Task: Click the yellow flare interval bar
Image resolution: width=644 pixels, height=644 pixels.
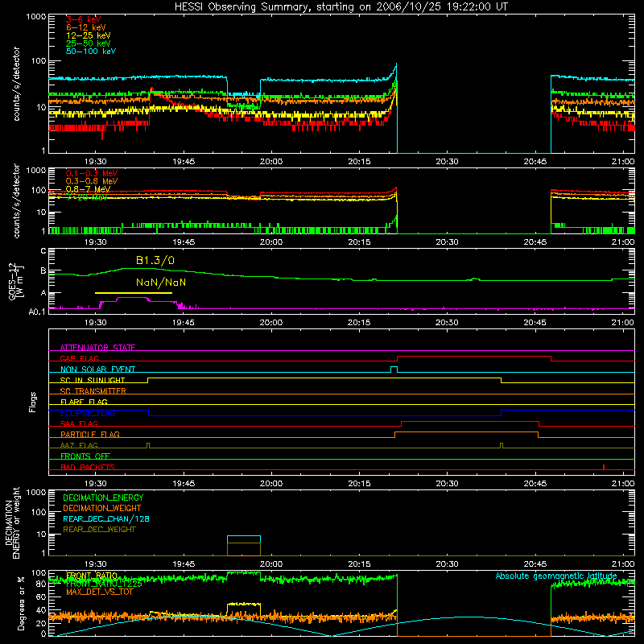Action: [x=134, y=293]
